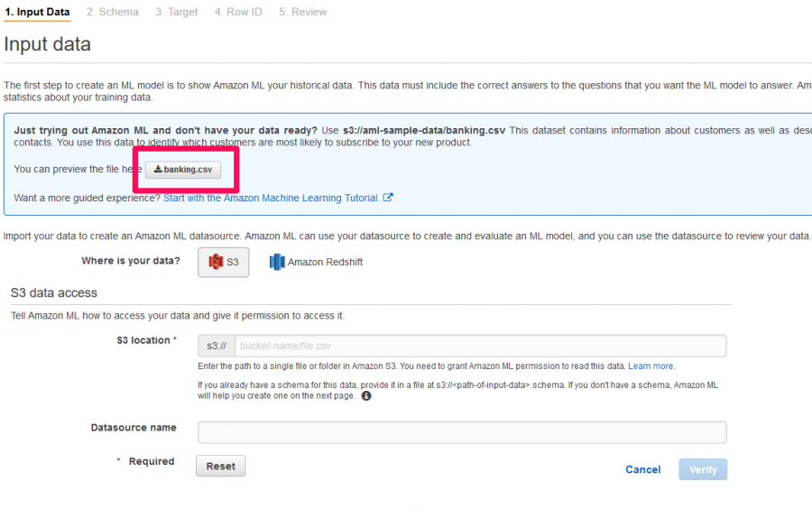This screenshot has width=812, height=519.
Task: Go to the 2. Schema step
Action: (113, 12)
